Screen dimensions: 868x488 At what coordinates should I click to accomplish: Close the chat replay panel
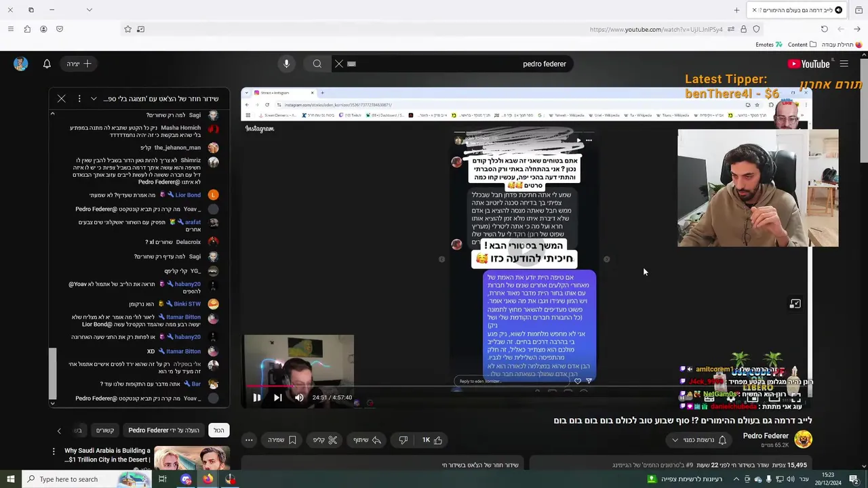pos(61,98)
